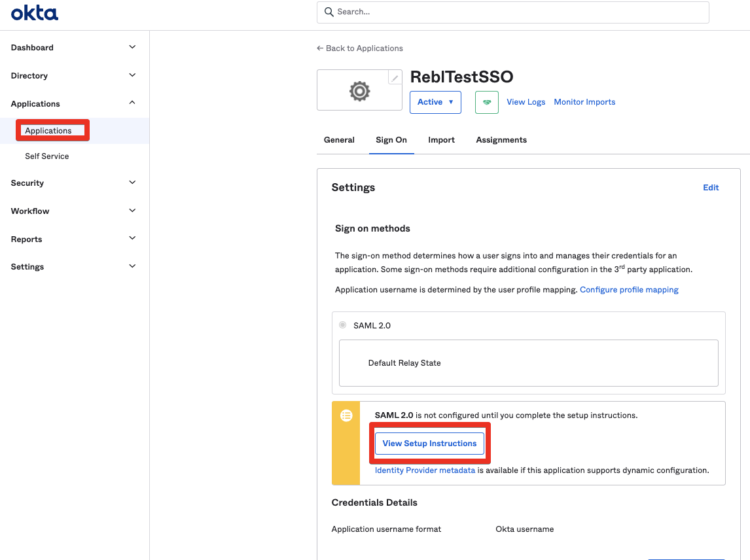Expand the Directory sidebar section
The width and height of the screenshot is (750, 560).
[x=74, y=76]
